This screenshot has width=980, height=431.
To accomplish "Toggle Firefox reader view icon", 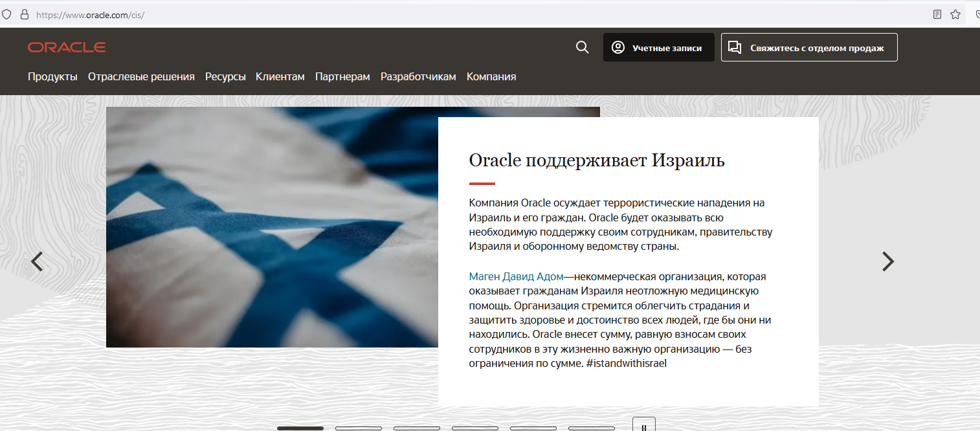I will pos(937,14).
